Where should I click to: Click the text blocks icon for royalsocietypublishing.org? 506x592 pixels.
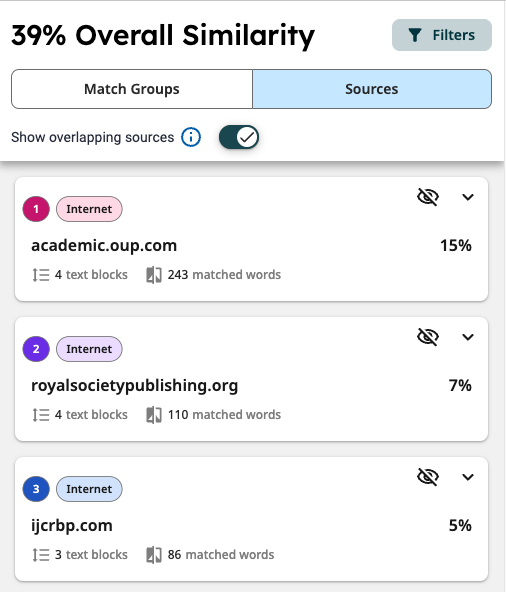41,415
